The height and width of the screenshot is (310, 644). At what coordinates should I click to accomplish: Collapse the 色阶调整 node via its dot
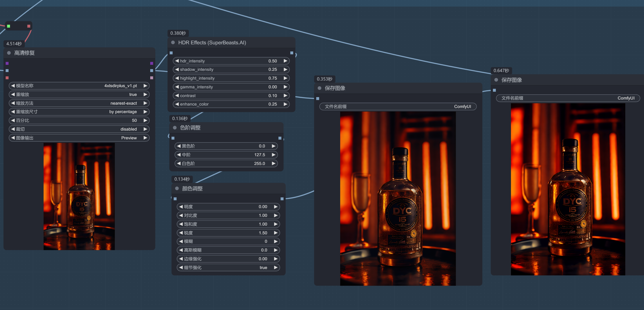(x=175, y=128)
